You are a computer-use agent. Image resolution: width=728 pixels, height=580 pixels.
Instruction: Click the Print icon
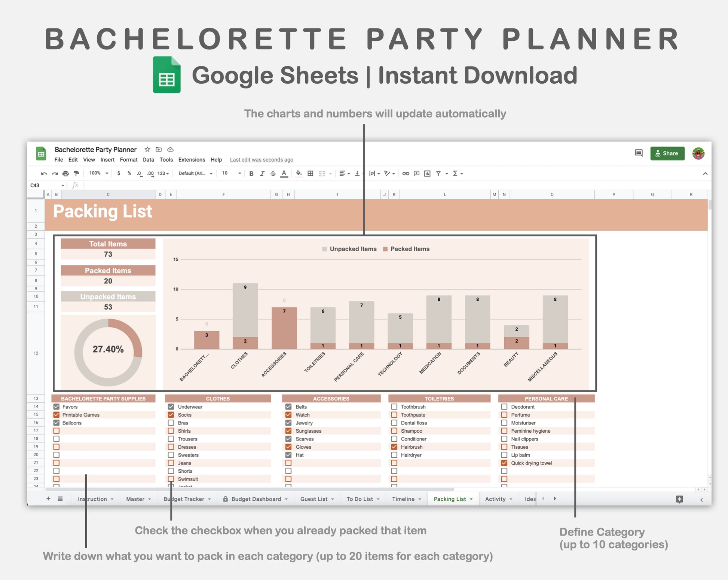coord(65,174)
